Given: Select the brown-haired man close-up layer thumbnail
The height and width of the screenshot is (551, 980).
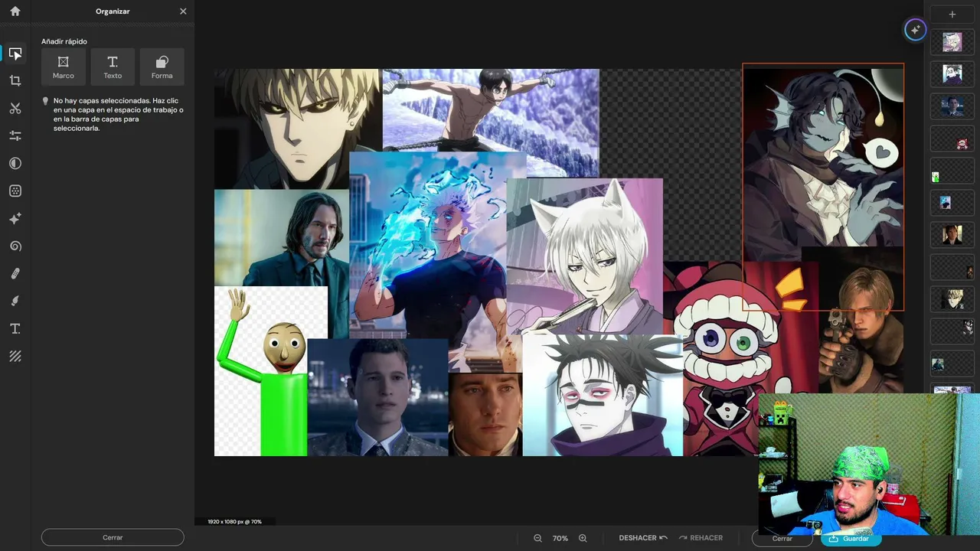Looking at the screenshot, I should coord(952,235).
